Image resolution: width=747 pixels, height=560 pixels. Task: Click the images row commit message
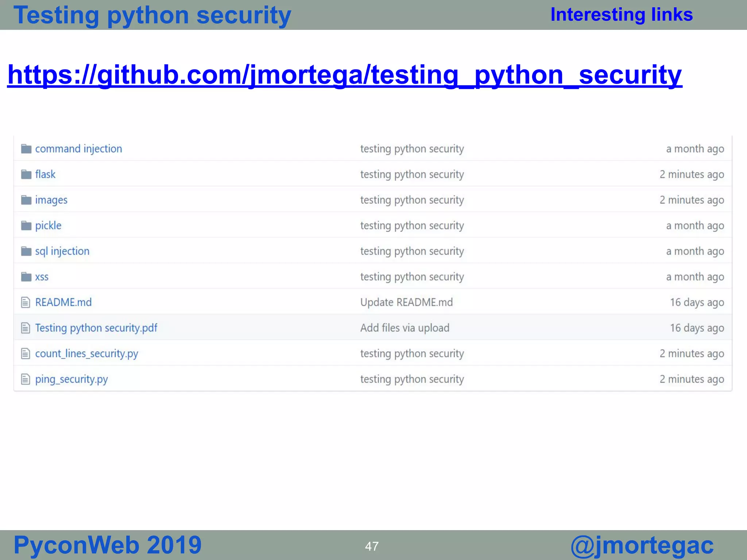coord(412,200)
